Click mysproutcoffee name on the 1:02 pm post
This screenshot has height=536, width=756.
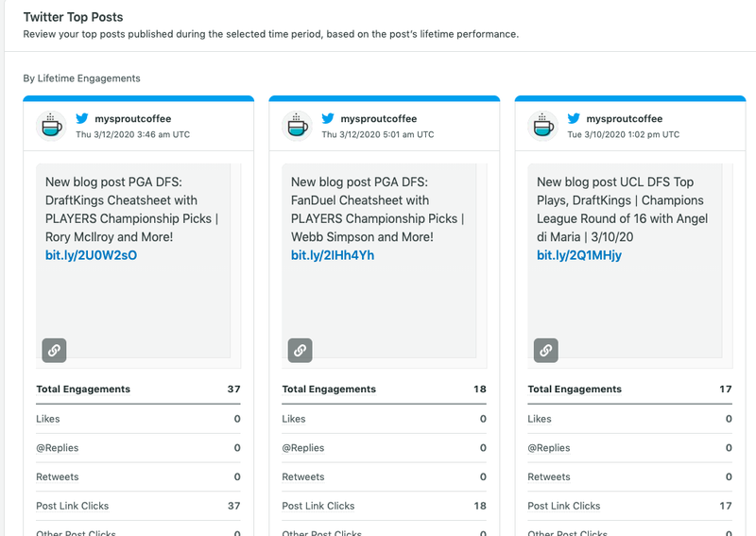click(625, 119)
